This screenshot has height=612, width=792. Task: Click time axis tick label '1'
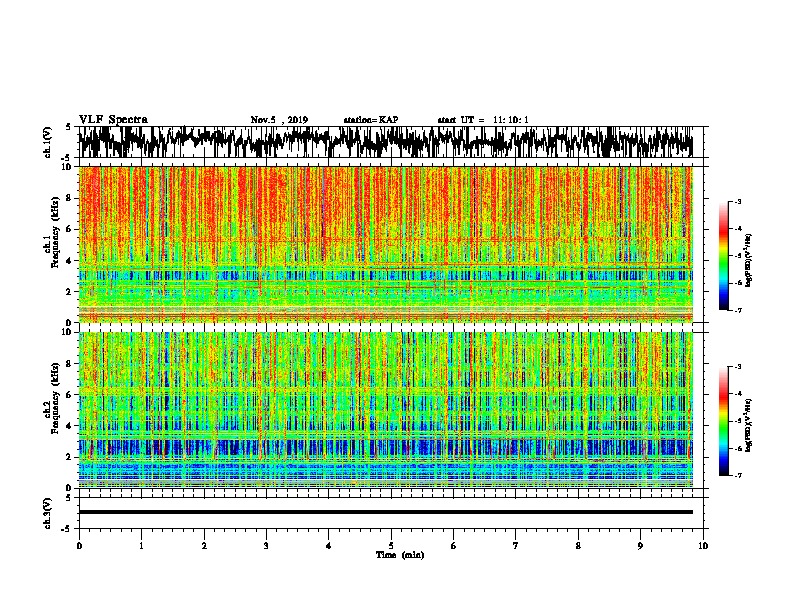141,546
